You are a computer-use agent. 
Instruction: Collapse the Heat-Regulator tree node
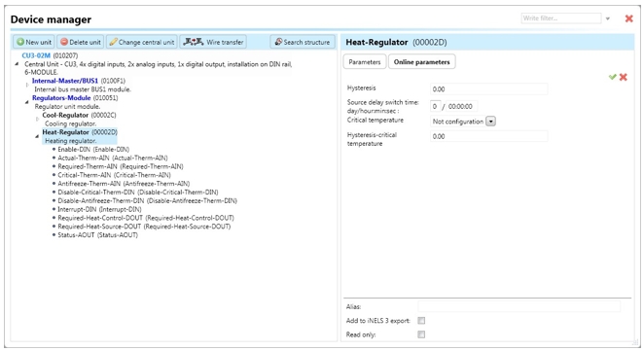pos(37,136)
